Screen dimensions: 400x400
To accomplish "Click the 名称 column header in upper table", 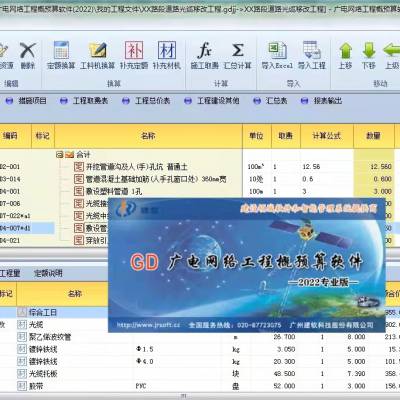I will click(x=148, y=136).
